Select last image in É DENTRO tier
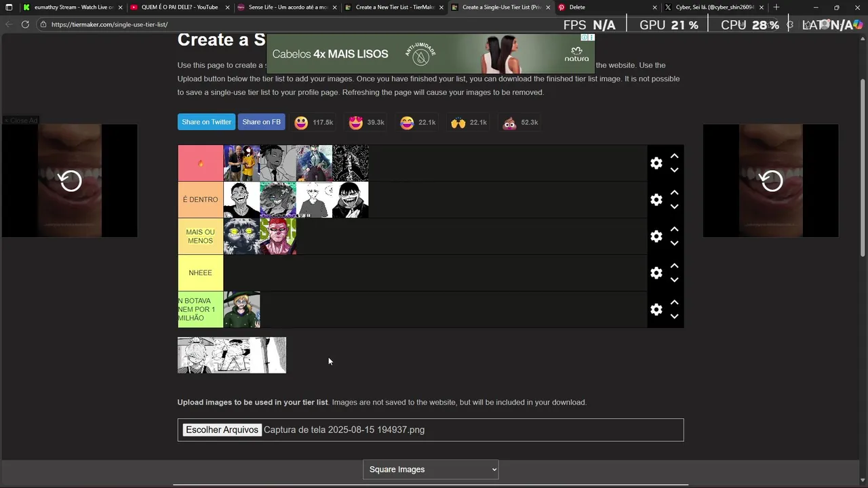Image resolution: width=868 pixels, height=488 pixels. tap(350, 200)
